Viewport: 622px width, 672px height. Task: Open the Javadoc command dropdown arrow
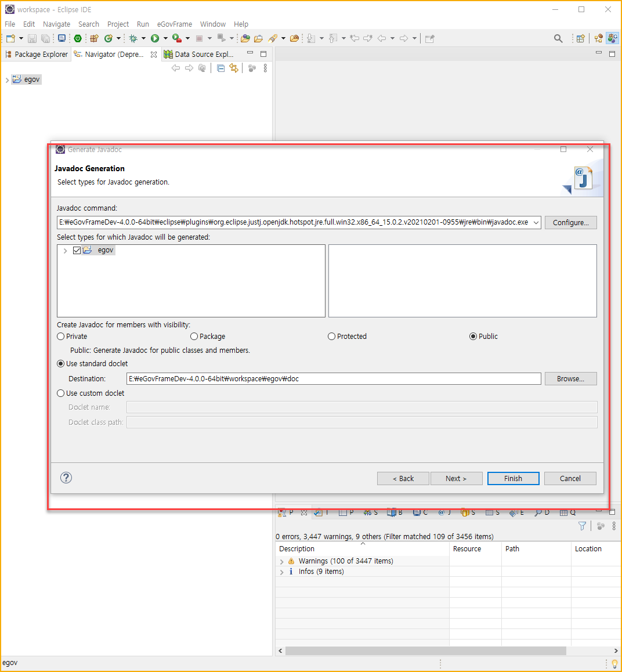(x=536, y=222)
